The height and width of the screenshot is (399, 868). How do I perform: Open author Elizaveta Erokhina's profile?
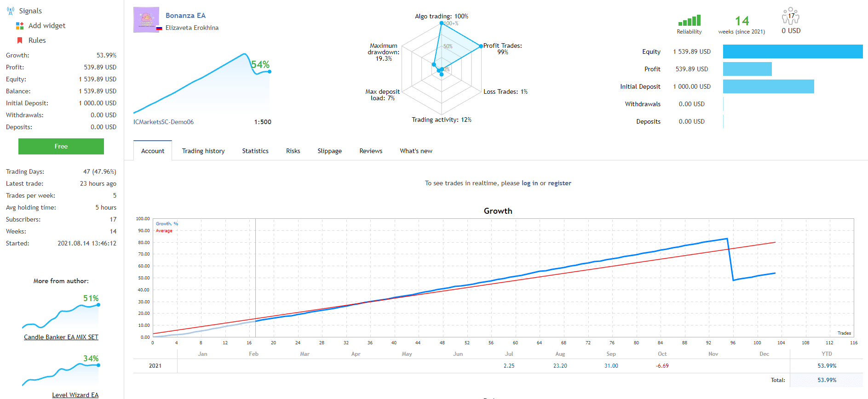tap(192, 28)
